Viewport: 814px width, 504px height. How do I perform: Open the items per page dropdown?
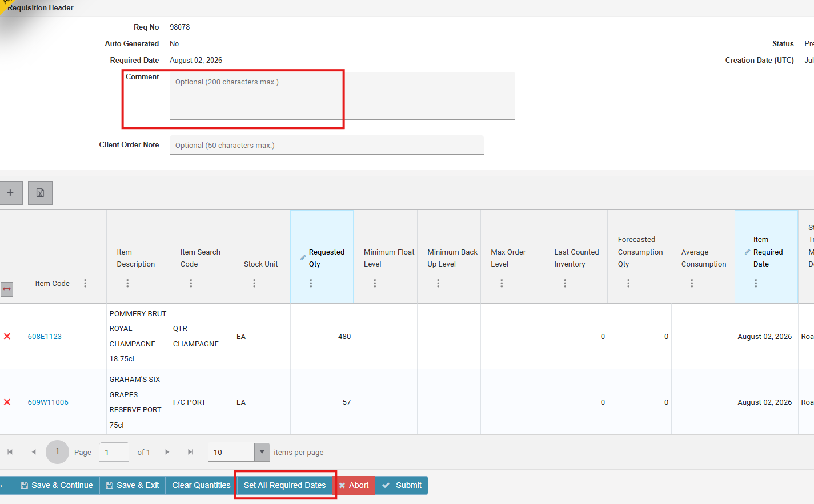262,452
